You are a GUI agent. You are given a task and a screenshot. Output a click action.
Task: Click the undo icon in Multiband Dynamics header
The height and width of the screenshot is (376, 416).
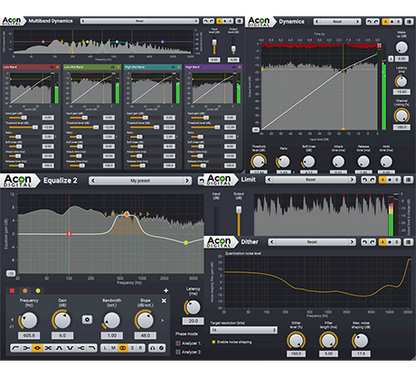pyautogui.click(x=206, y=21)
